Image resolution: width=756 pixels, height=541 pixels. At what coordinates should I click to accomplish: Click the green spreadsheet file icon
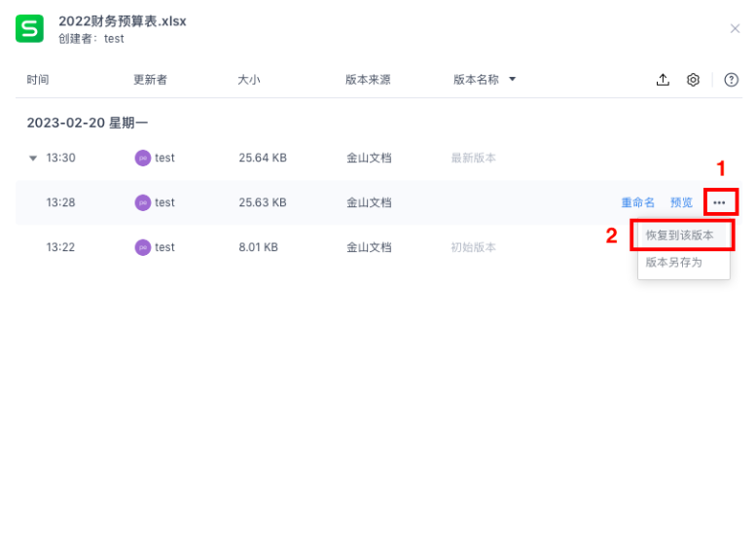pos(29,28)
